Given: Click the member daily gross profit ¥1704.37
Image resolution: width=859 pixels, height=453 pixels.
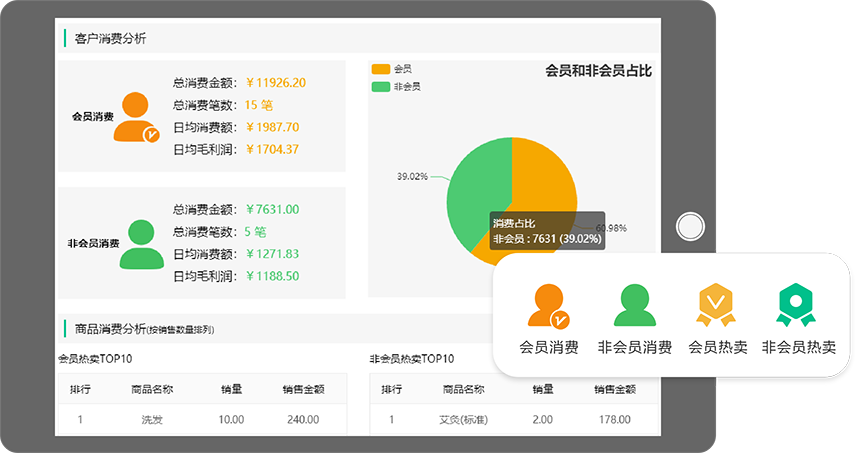Looking at the screenshot, I should click(272, 149).
